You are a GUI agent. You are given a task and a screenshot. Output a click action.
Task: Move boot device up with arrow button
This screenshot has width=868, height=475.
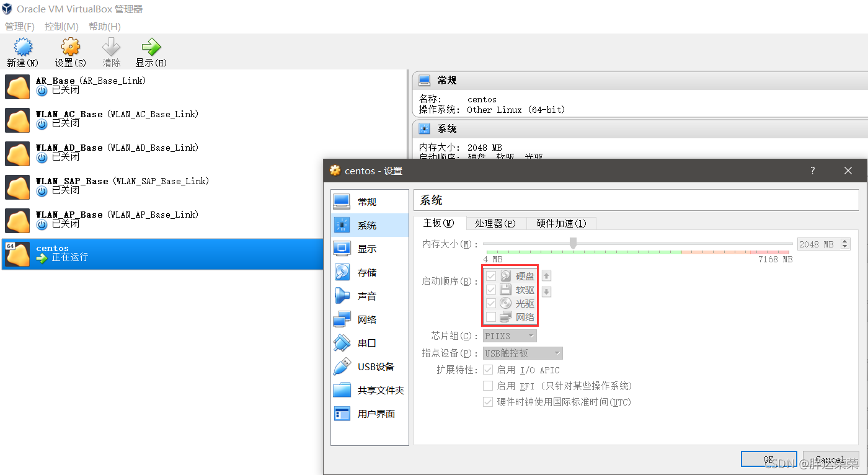(547, 276)
